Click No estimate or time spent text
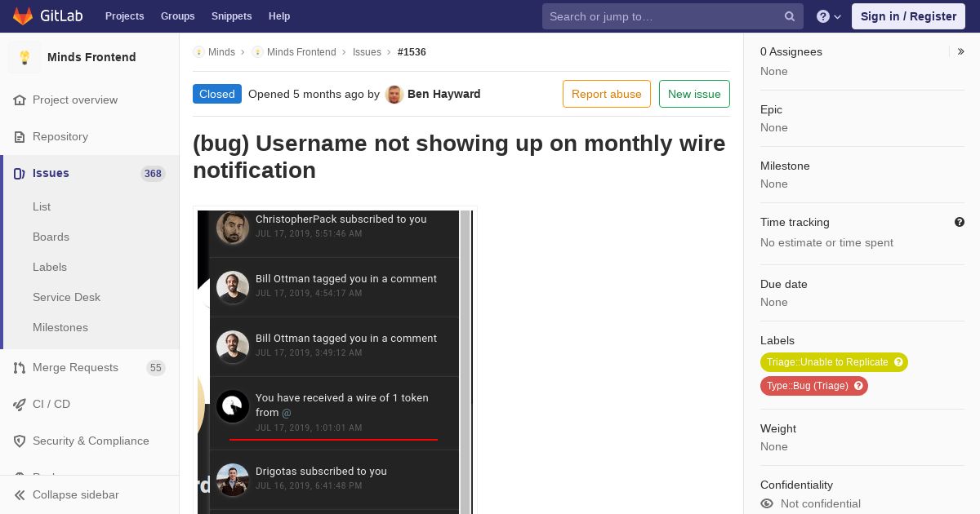980x514 pixels. click(x=826, y=242)
